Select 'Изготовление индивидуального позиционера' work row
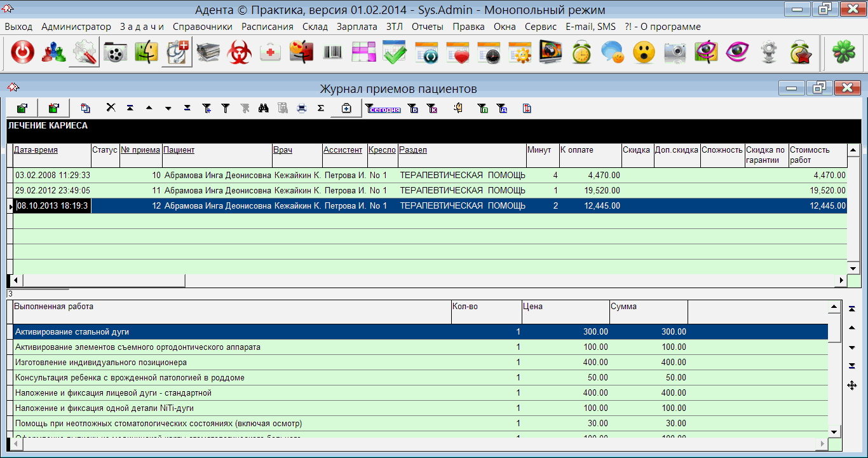The height and width of the screenshot is (458, 868). tap(101, 363)
